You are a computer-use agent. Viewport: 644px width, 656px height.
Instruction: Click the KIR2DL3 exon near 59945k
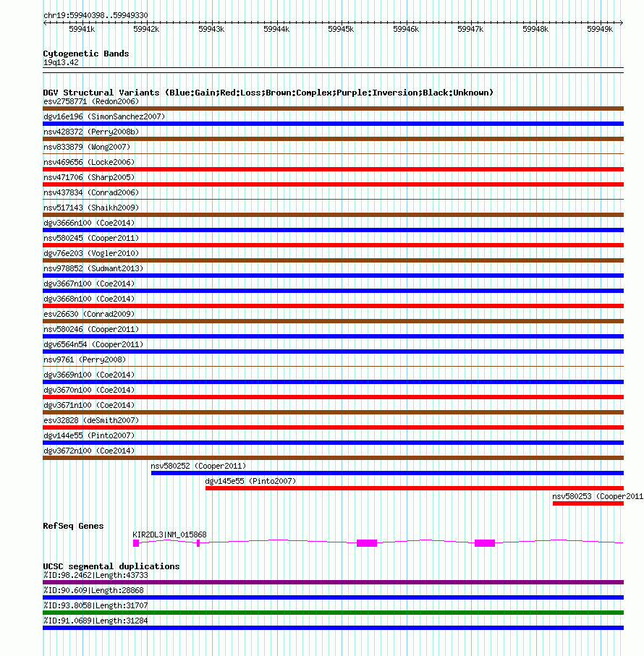[367, 543]
